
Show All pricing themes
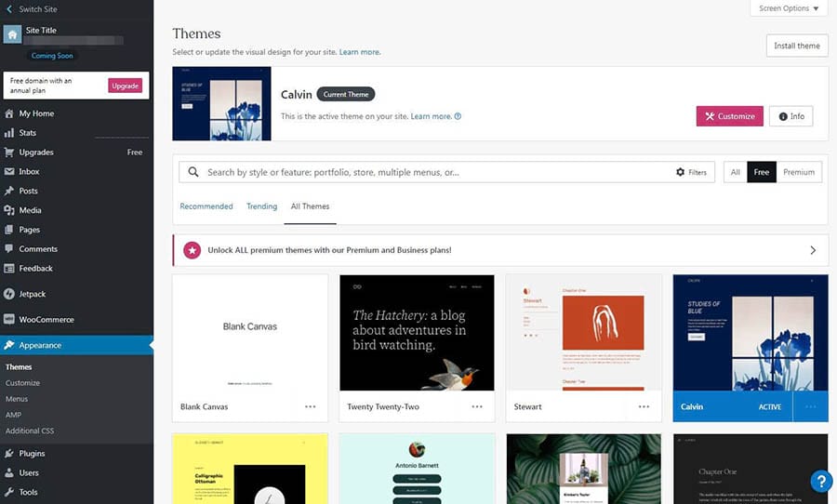point(735,172)
